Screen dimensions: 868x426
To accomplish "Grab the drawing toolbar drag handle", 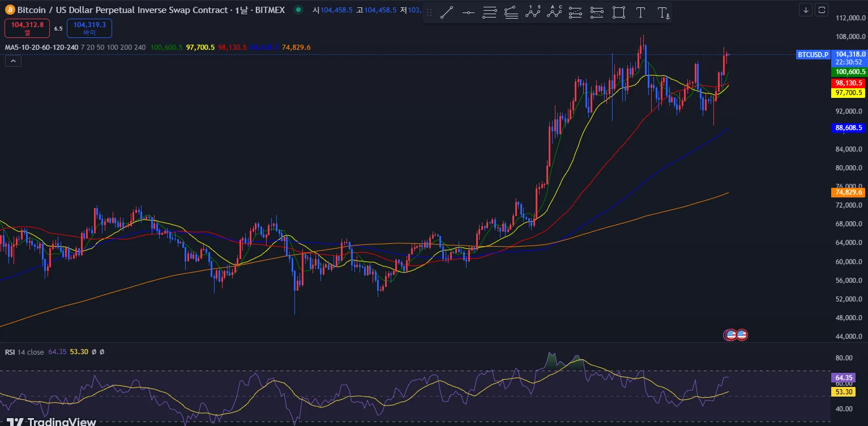I will [429, 12].
